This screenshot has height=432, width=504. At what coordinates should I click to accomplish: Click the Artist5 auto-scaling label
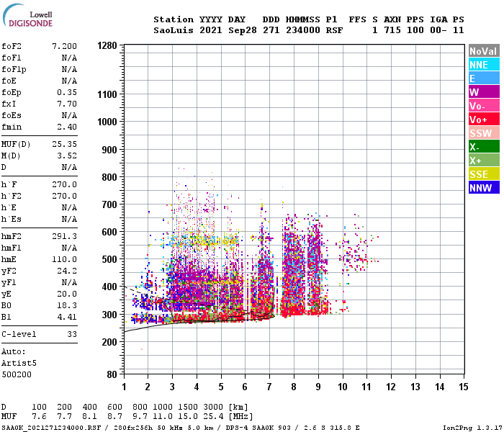19,363
